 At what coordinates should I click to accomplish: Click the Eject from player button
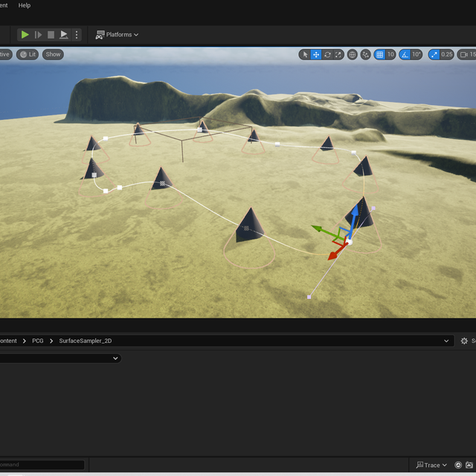64,35
